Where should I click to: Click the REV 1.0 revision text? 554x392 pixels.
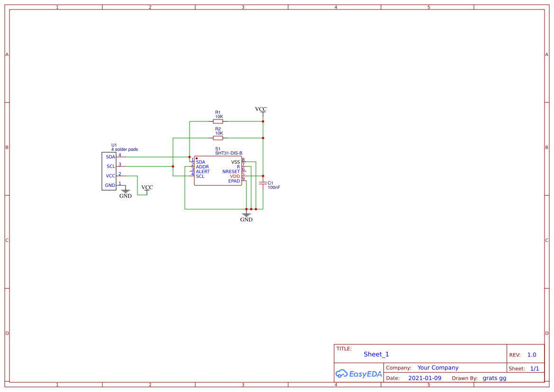pos(530,354)
